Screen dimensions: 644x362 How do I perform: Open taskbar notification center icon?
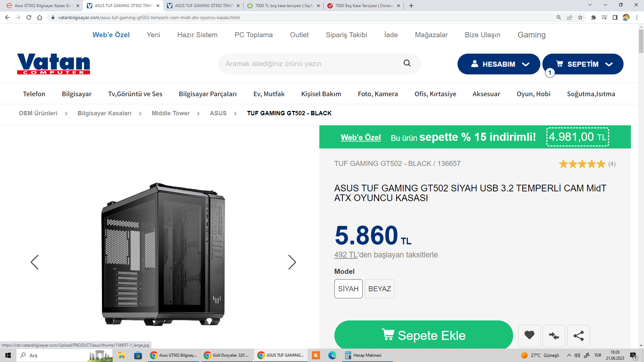click(633, 355)
